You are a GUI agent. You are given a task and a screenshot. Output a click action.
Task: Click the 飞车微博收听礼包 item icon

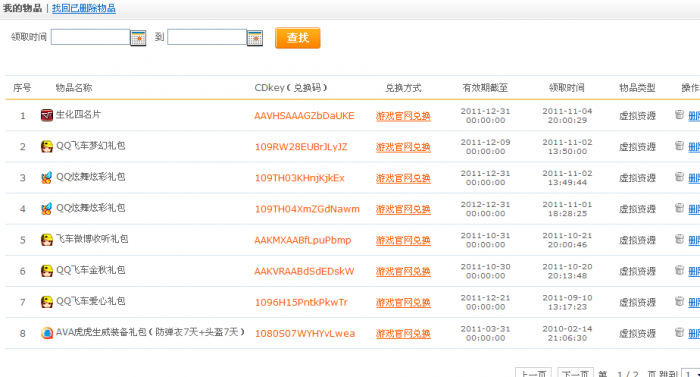46,240
